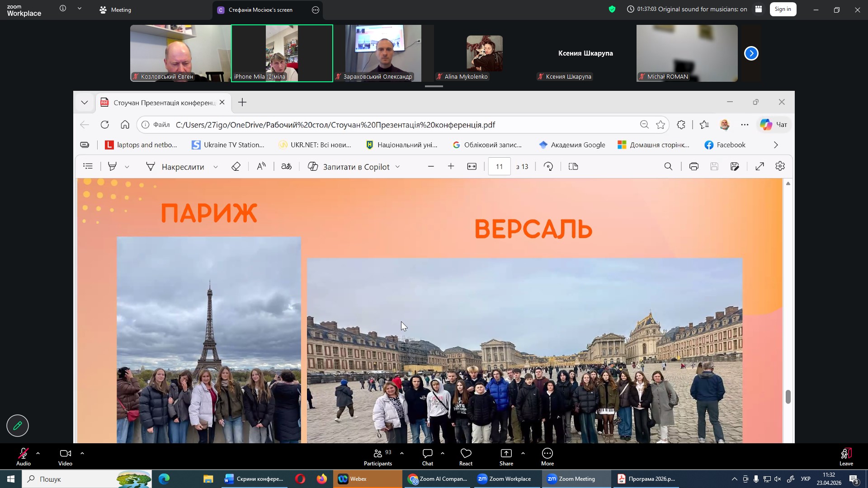Click the print PDF icon

(x=693, y=167)
